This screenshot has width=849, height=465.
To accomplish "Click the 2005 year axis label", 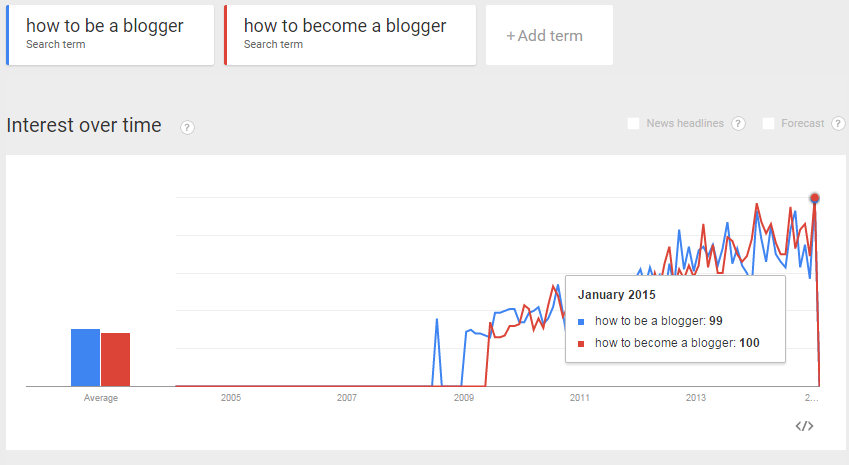I will click(231, 398).
